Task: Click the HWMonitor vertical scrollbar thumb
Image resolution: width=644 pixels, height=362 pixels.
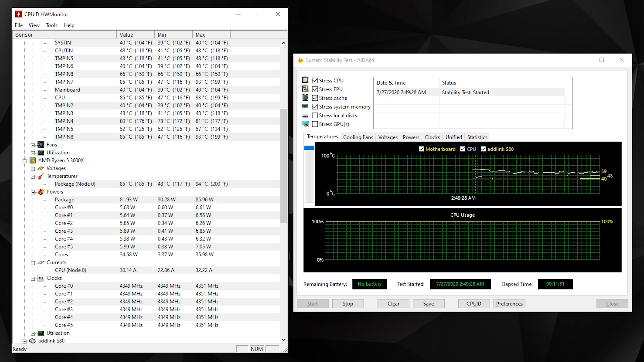Action: pos(283,166)
